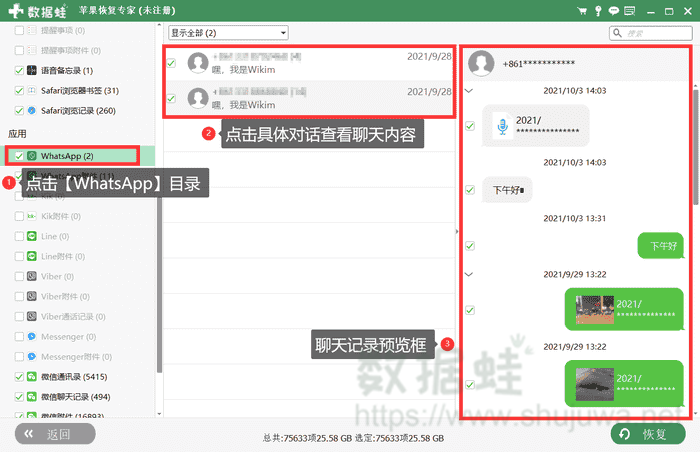
Task: Click the Safari浏览记录 compass icon
Action: [32, 110]
